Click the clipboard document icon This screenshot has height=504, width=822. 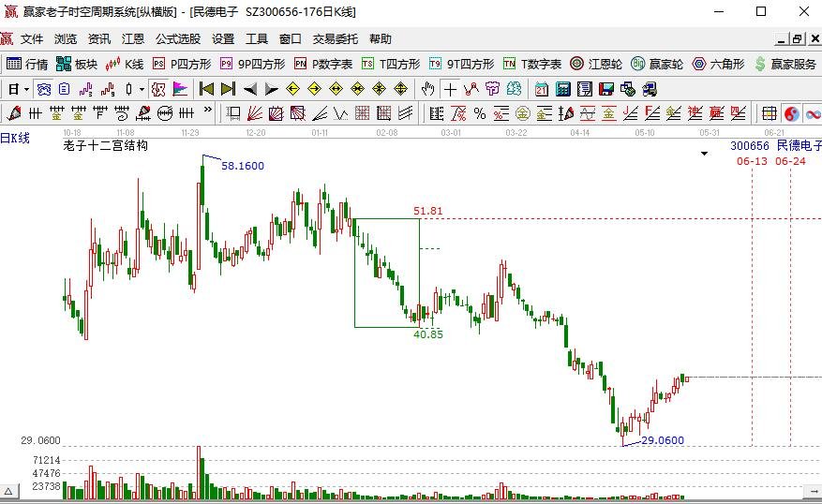[64, 90]
